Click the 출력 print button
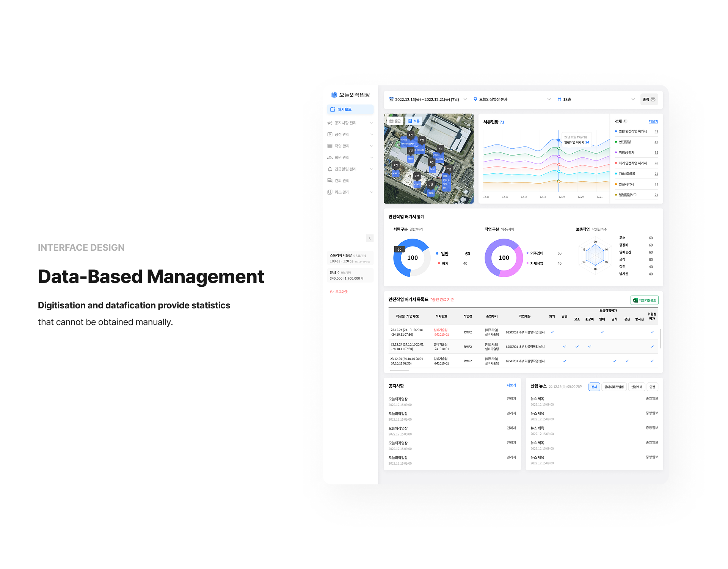 point(649,99)
